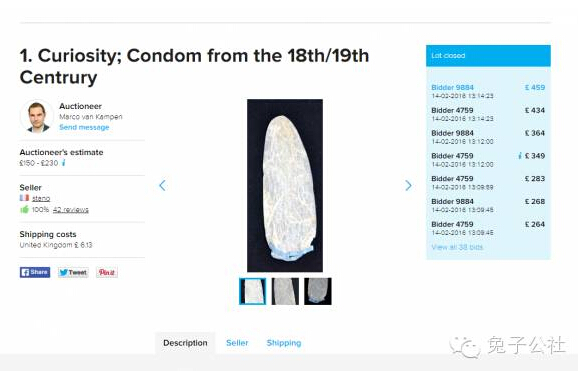
Task: Click the green thumbs-up rating icon
Action: point(24,209)
